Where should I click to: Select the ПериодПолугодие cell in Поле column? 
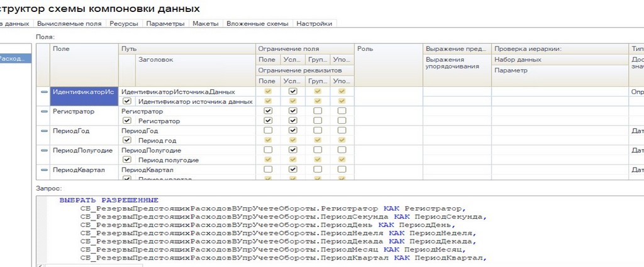click(x=84, y=155)
